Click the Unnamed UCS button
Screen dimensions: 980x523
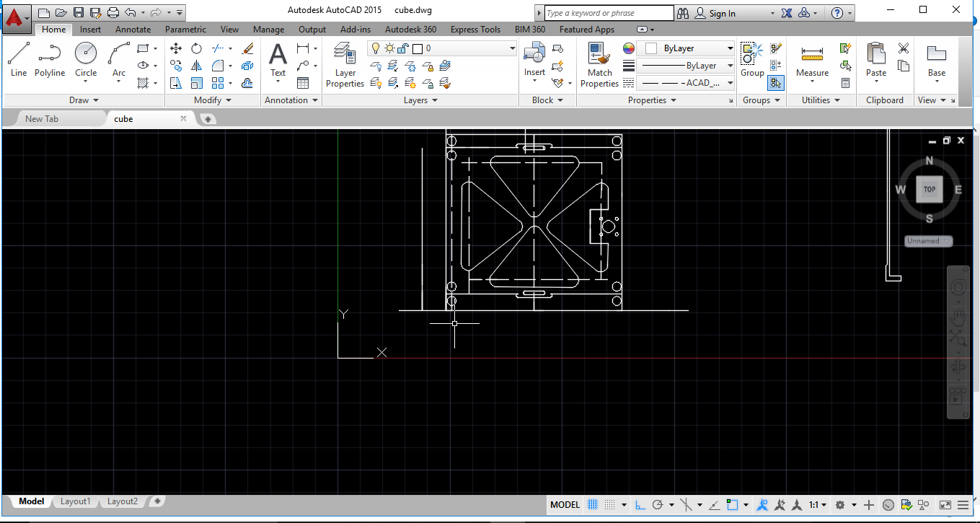point(928,241)
